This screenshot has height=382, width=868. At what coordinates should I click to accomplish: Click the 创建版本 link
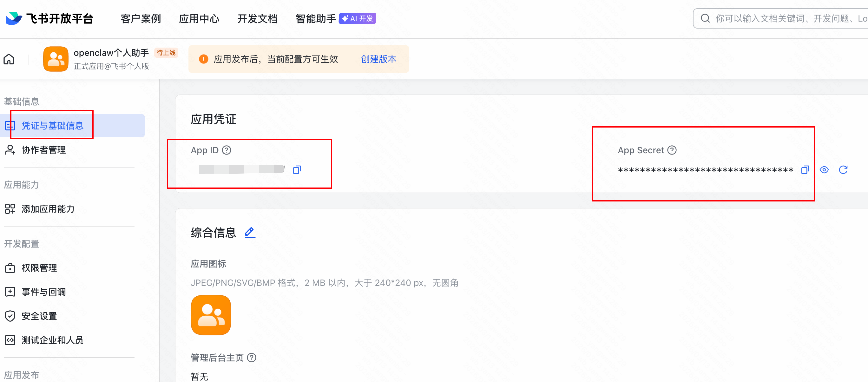click(x=378, y=59)
